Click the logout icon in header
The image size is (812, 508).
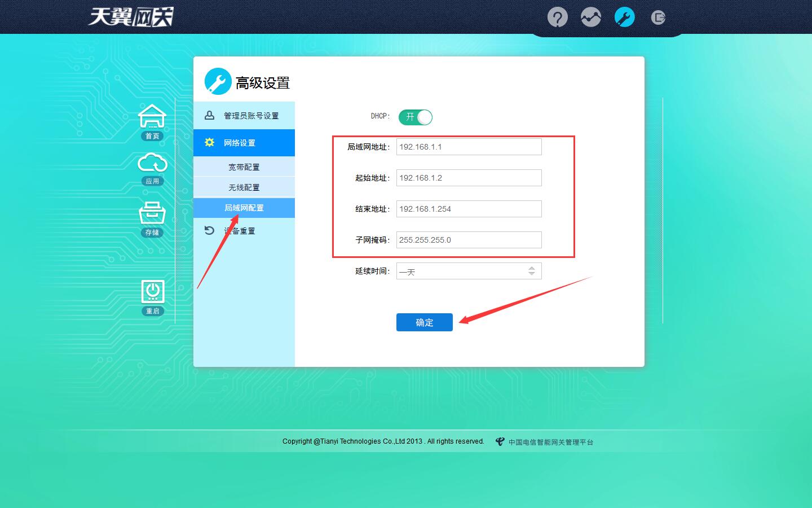658,17
